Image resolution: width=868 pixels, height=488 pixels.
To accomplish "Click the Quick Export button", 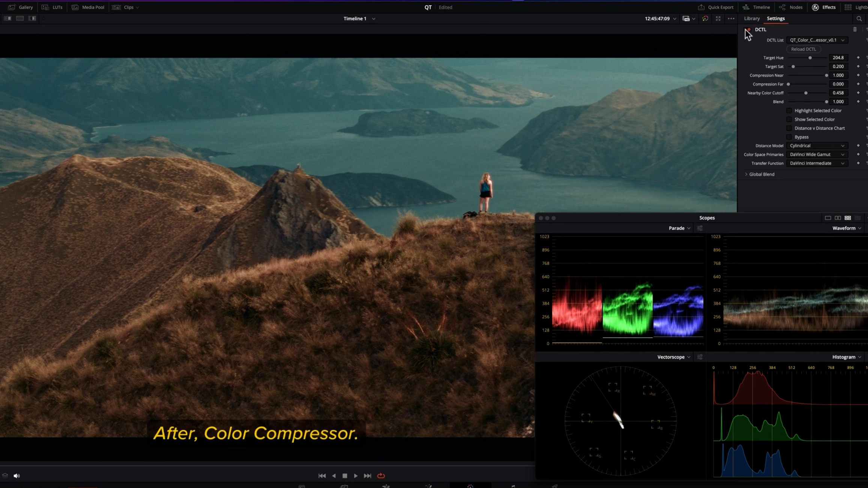I will click(716, 7).
